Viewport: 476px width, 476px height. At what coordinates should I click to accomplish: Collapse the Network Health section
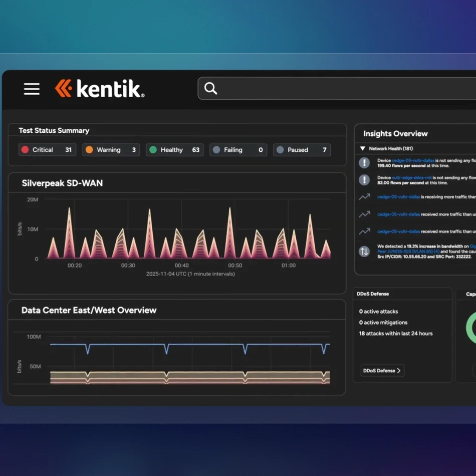click(x=363, y=149)
